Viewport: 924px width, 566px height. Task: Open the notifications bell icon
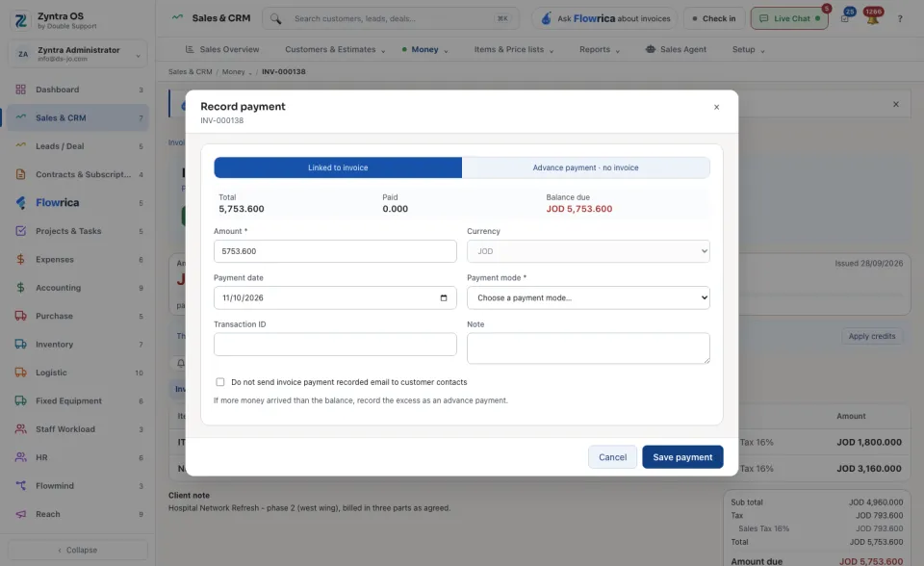(x=872, y=19)
